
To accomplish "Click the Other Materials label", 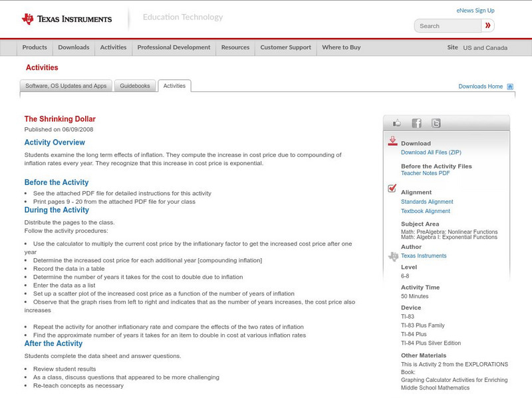I will (x=424, y=355).
